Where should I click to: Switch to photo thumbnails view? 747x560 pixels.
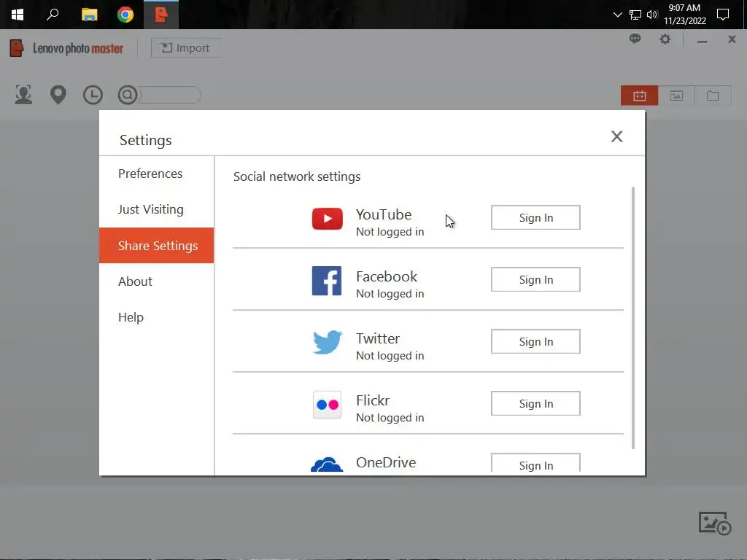pyautogui.click(x=676, y=96)
